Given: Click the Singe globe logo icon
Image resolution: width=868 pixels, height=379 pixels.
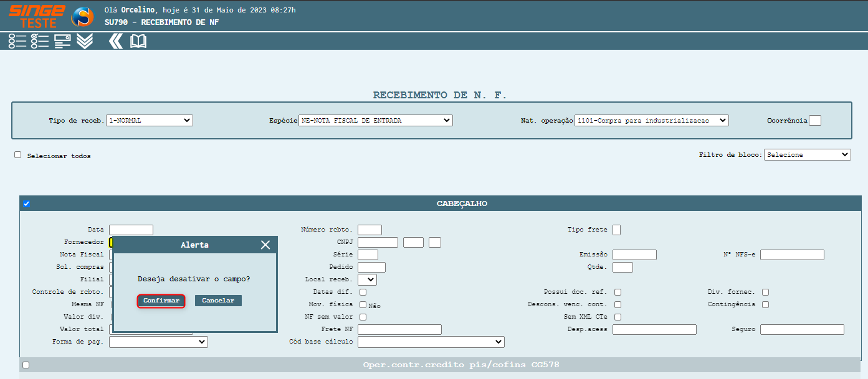Looking at the screenshot, I should [x=82, y=17].
